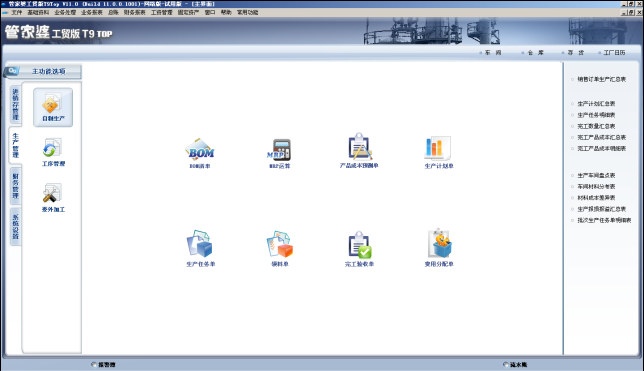
Task: Open the 文件 menu
Action: [16, 13]
